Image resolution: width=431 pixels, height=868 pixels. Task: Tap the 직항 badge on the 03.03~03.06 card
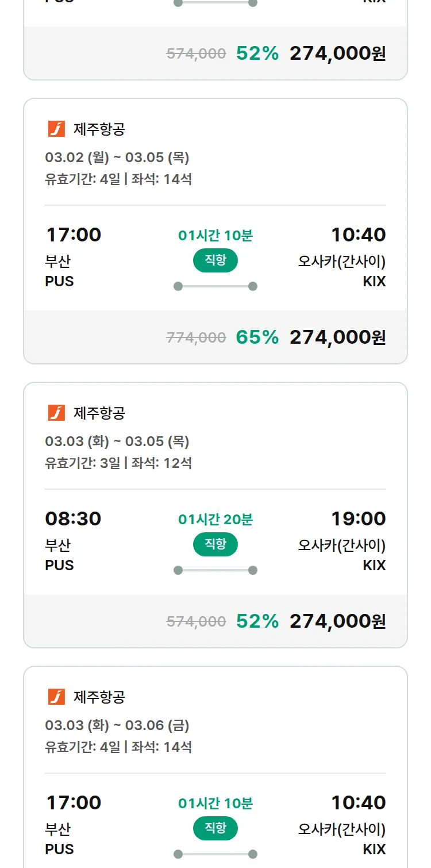tap(215, 828)
